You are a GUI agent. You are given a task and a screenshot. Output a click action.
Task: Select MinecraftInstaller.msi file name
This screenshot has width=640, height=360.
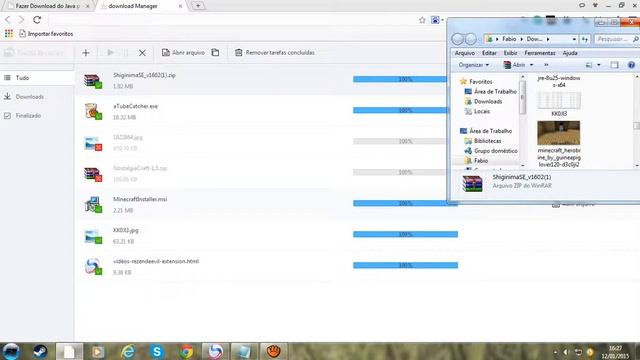(x=140, y=199)
